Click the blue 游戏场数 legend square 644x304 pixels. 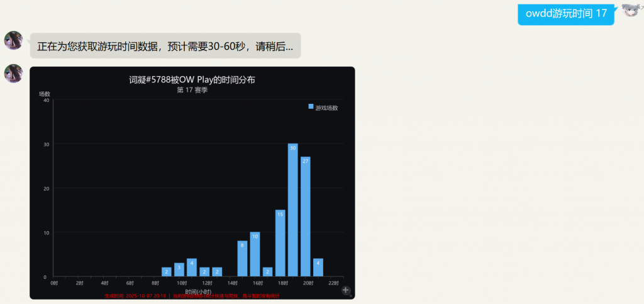pyautogui.click(x=311, y=107)
